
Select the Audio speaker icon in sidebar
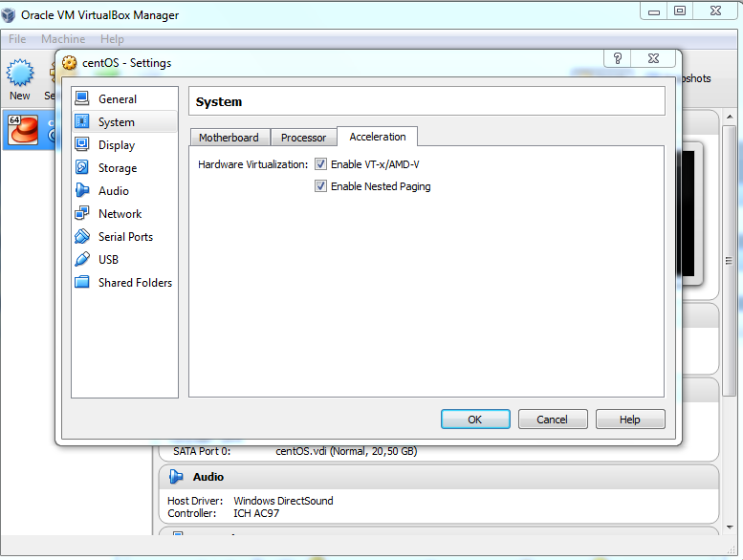(x=82, y=190)
